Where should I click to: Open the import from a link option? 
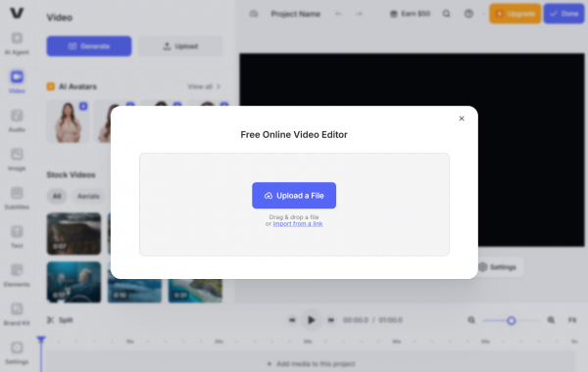click(298, 223)
